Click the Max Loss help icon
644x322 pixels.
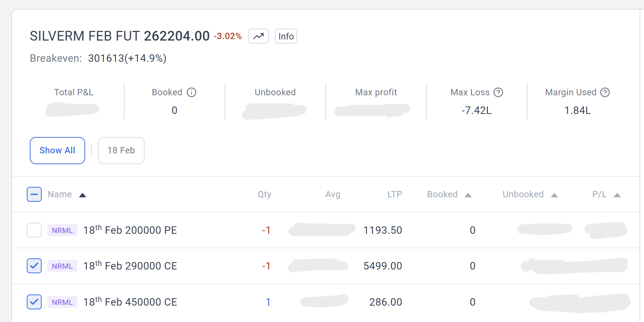498,92
